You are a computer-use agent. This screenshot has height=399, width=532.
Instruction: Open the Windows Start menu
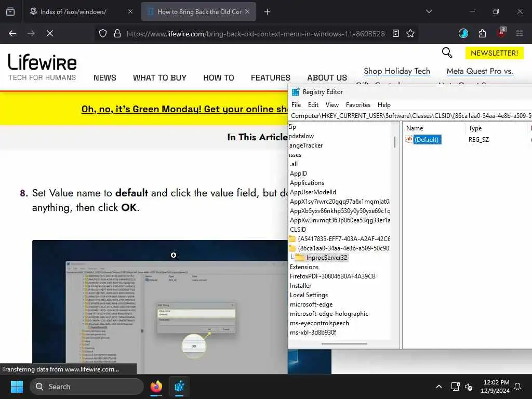click(17, 387)
